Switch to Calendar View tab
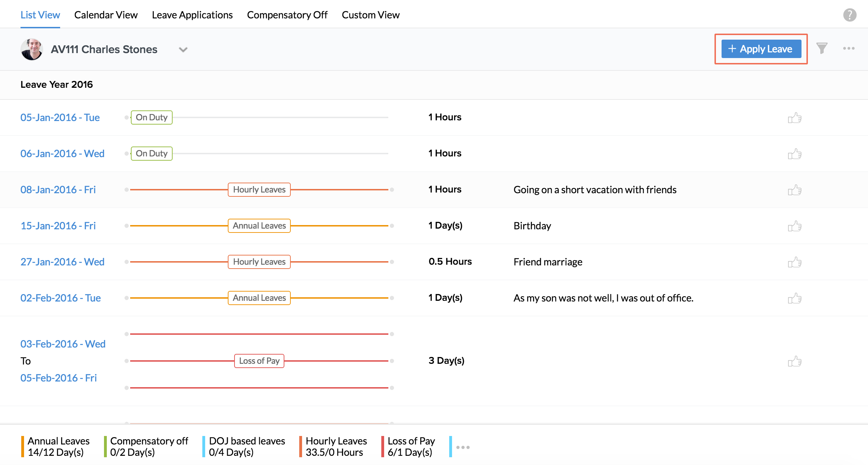Image resolution: width=868 pixels, height=465 pixels. 106,15
